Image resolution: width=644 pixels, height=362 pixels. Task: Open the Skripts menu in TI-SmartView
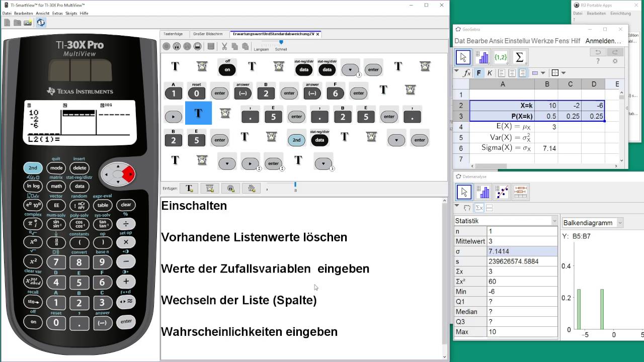[x=71, y=13]
